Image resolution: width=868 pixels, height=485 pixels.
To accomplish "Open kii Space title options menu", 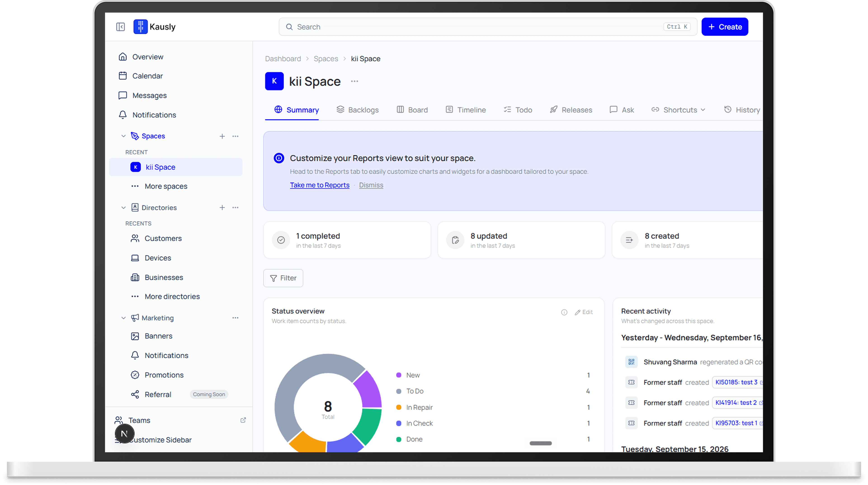I will pyautogui.click(x=354, y=81).
